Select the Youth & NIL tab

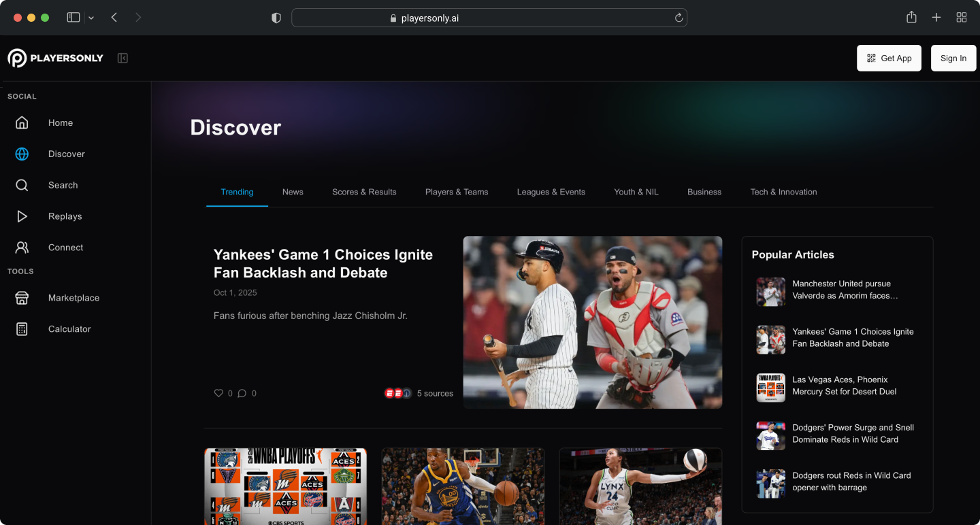click(636, 192)
